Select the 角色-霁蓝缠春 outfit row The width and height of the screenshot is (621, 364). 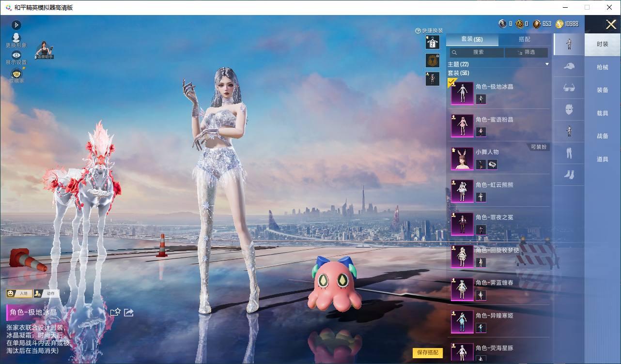click(498, 288)
